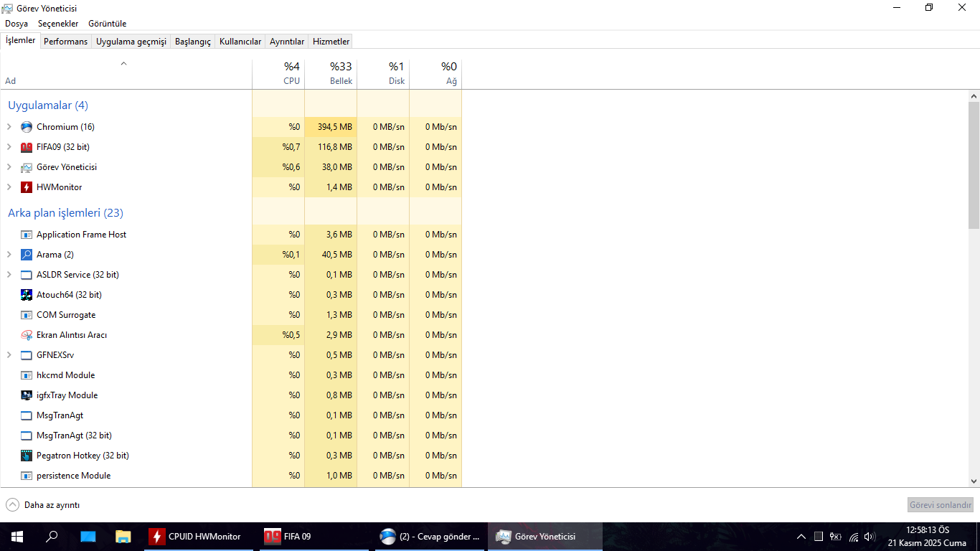Expand the HWMonitor process row
The height and width of the screenshot is (551, 980).
tap(9, 187)
